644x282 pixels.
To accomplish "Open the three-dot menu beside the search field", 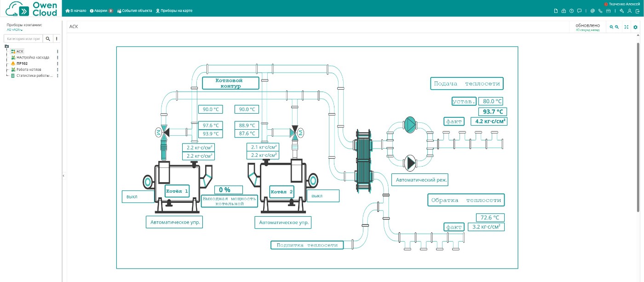I will [x=57, y=39].
